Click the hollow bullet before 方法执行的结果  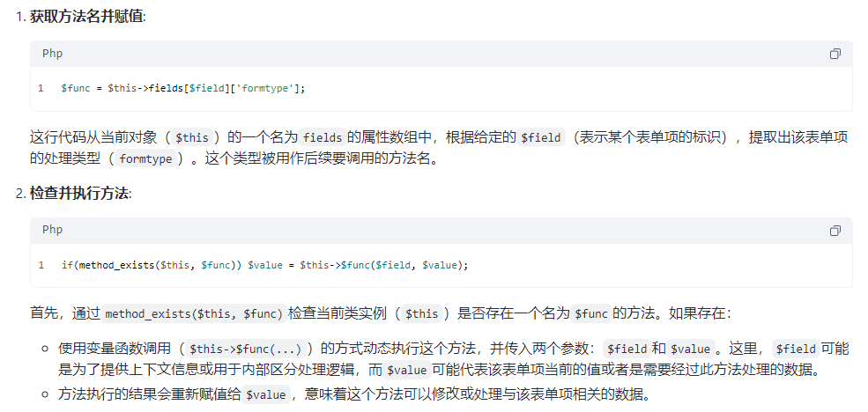click(x=45, y=394)
